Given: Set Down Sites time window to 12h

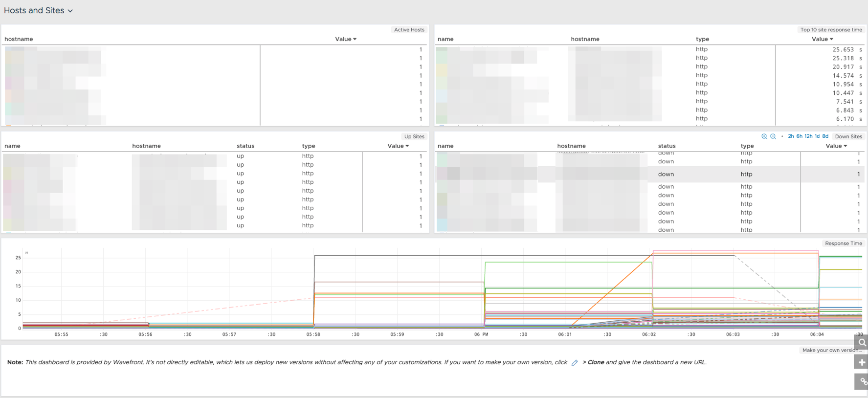Looking at the screenshot, I should 808,136.
